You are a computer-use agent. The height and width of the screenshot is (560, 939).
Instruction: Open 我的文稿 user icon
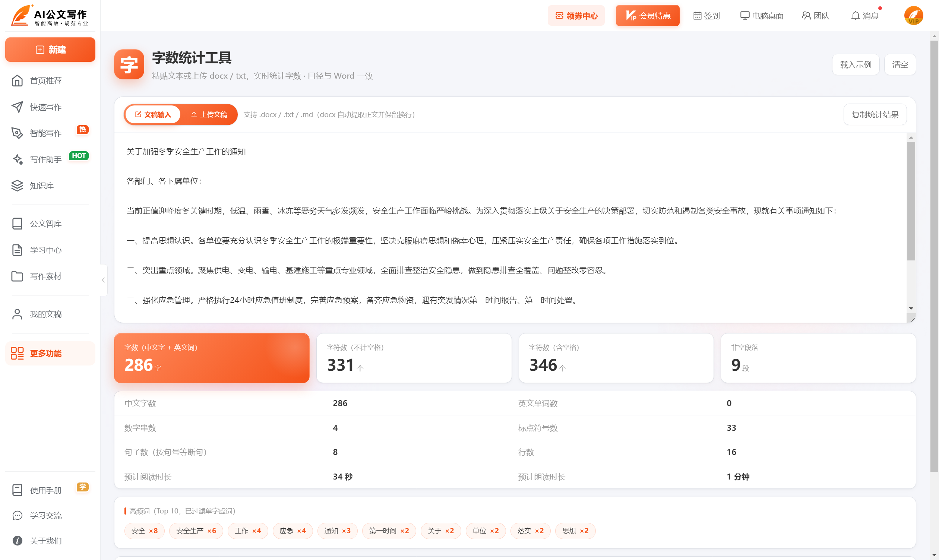click(18, 314)
